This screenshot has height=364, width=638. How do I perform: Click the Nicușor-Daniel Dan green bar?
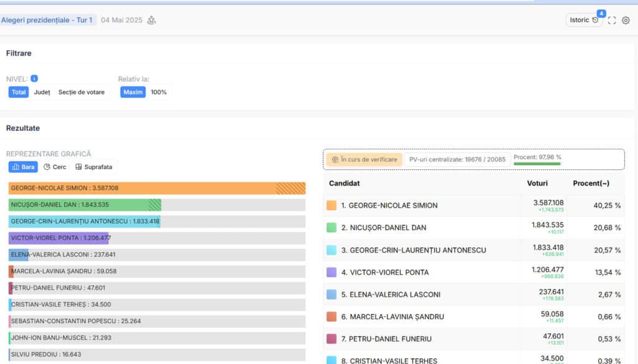tap(85, 205)
